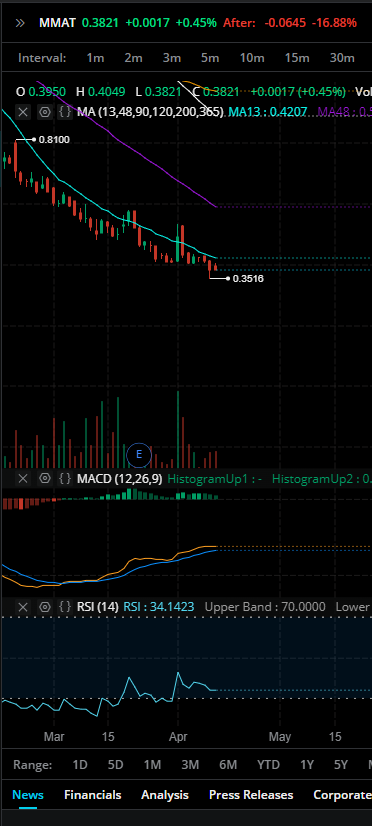The width and height of the screenshot is (372, 826).
Task: Set interval to 1m
Action: (x=95, y=58)
